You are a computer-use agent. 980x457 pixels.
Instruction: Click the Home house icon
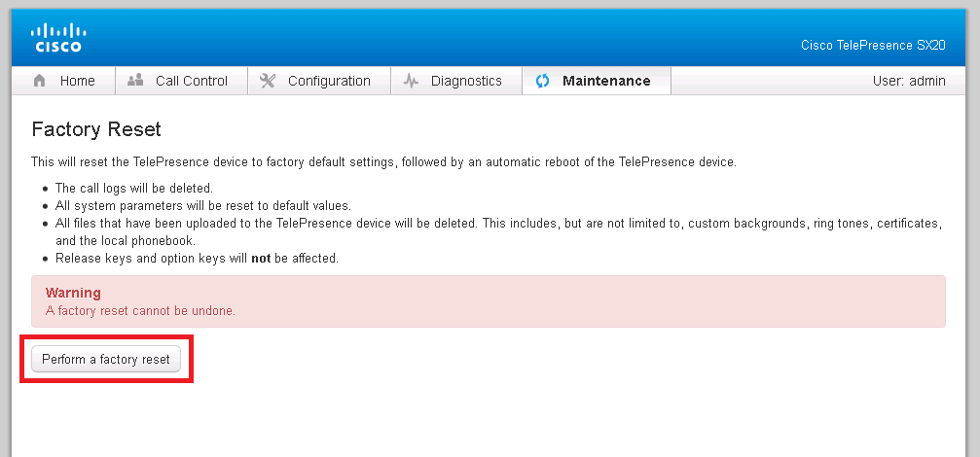(x=39, y=81)
